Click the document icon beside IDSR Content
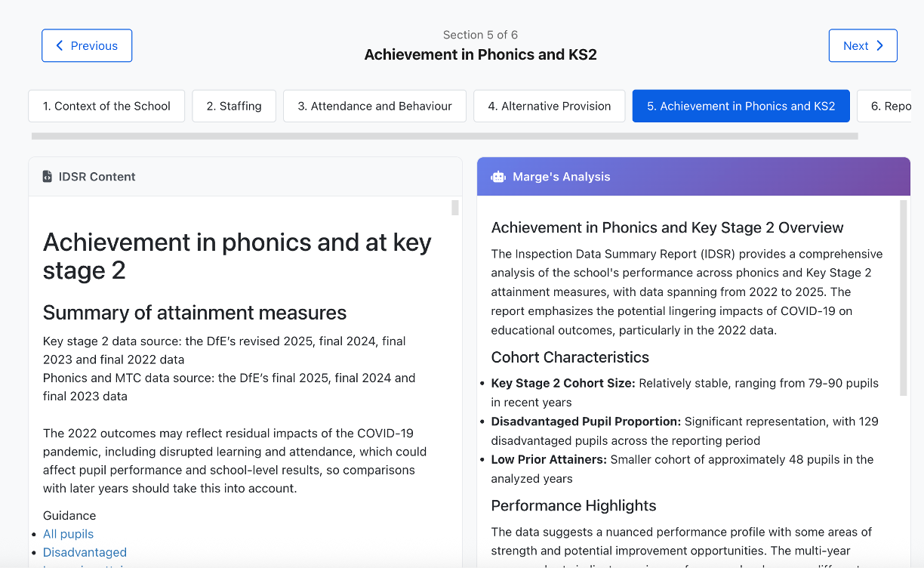 pyautogui.click(x=48, y=177)
